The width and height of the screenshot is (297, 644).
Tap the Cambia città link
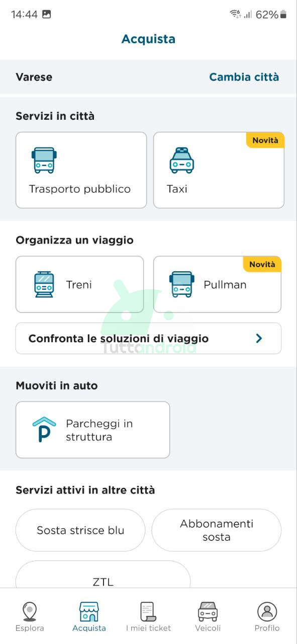(244, 77)
